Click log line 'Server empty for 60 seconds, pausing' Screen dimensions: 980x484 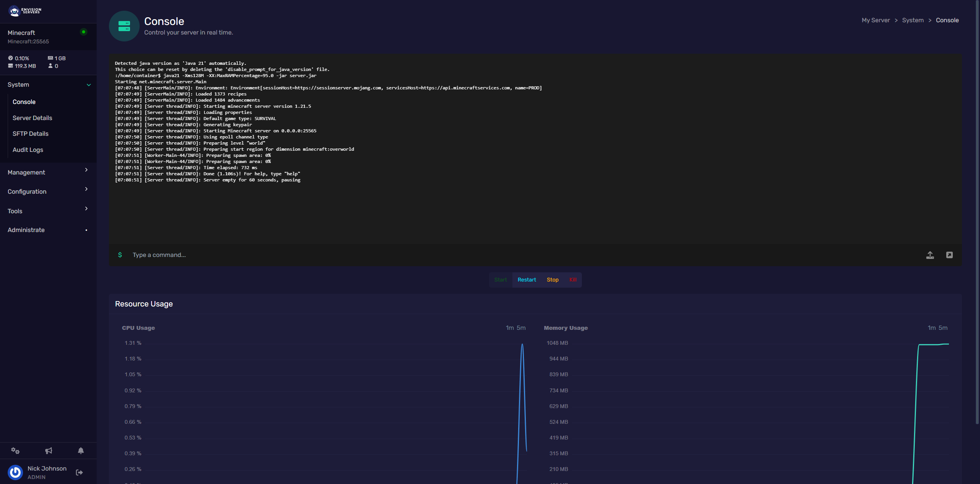click(x=208, y=180)
